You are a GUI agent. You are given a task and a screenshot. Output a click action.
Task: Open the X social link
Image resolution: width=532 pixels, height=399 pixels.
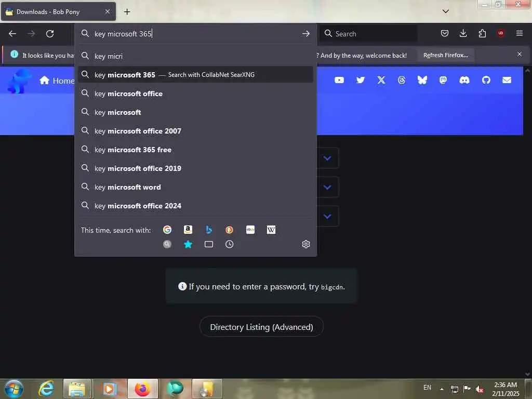(x=381, y=80)
